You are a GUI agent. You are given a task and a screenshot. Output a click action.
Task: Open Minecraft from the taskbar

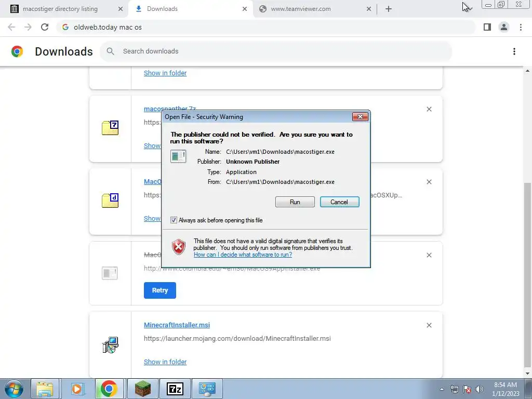pyautogui.click(x=143, y=389)
